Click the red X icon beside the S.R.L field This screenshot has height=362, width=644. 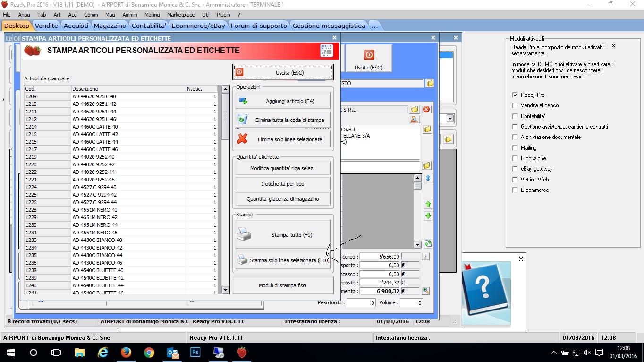point(426,110)
